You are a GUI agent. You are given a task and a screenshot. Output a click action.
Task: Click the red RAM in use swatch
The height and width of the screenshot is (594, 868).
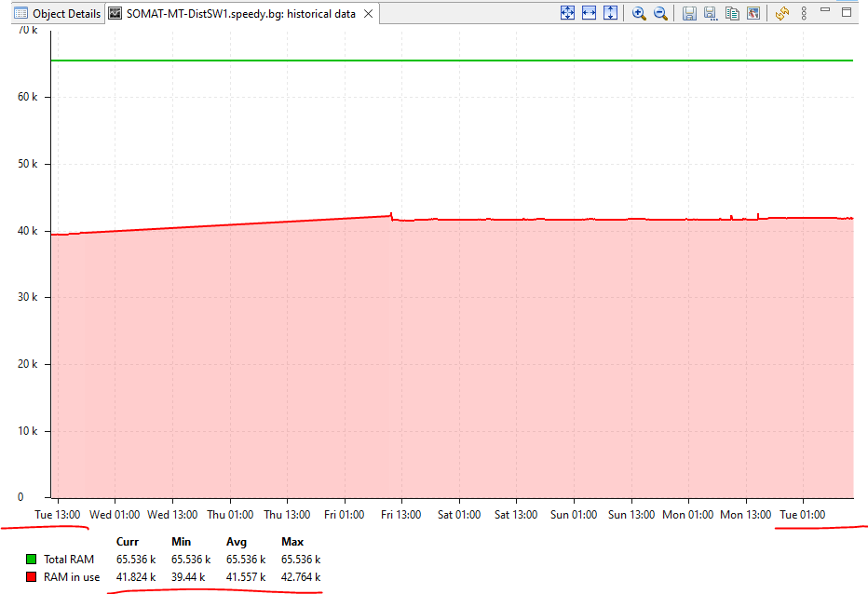(32, 577)
